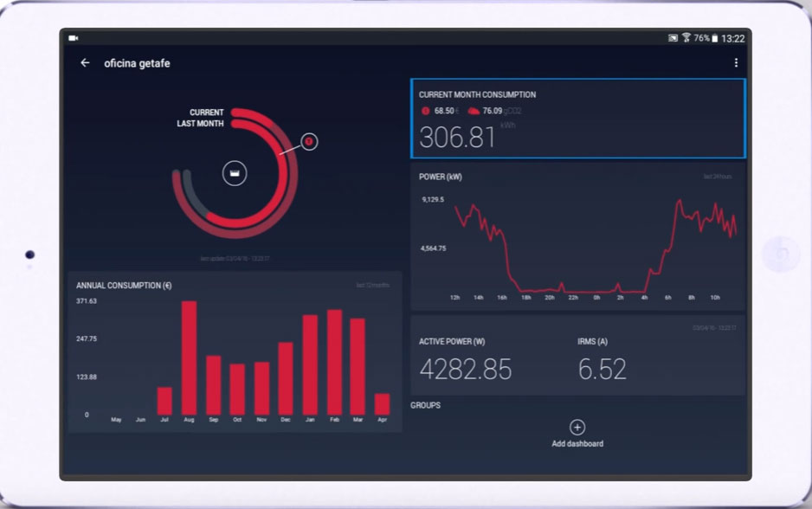812x509 pixels.
Task: Tap the Wi-Fi status icon
Action: point(686,38)
